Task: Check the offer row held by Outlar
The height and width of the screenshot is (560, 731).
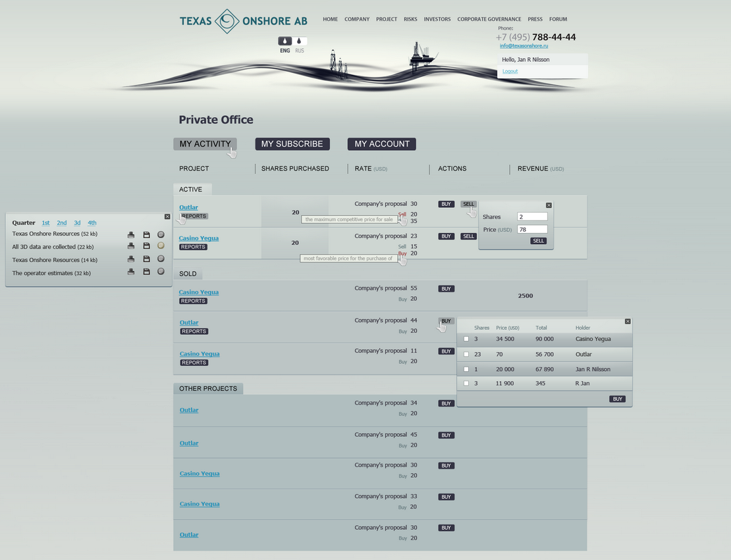Action: [x=466, y=354]
